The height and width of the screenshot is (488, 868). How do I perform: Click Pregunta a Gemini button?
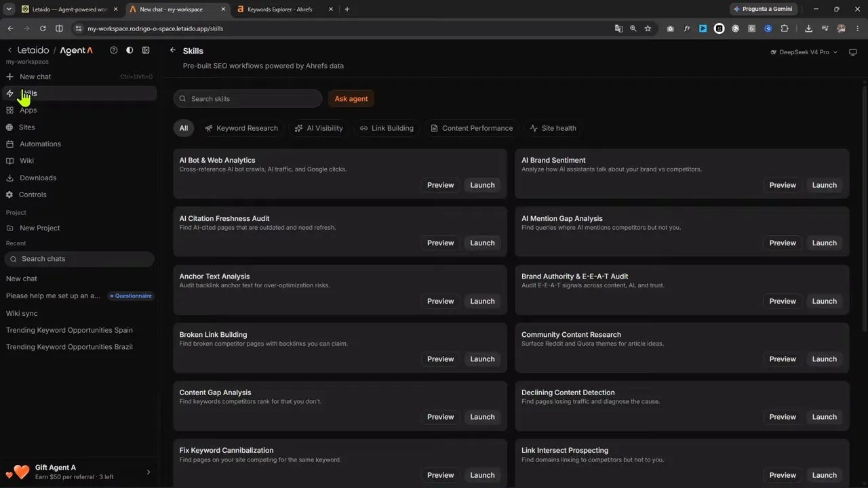[764, 9]
